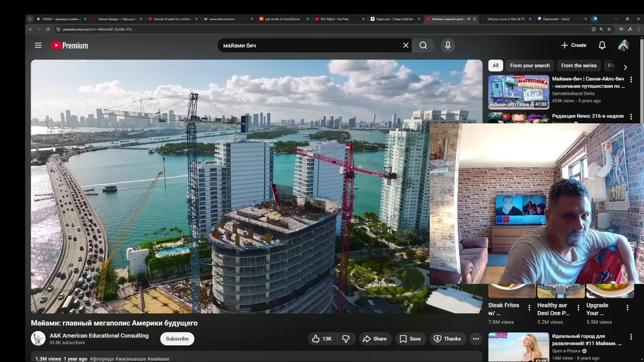Open options menu for Идеальный город video

[631, 337]
